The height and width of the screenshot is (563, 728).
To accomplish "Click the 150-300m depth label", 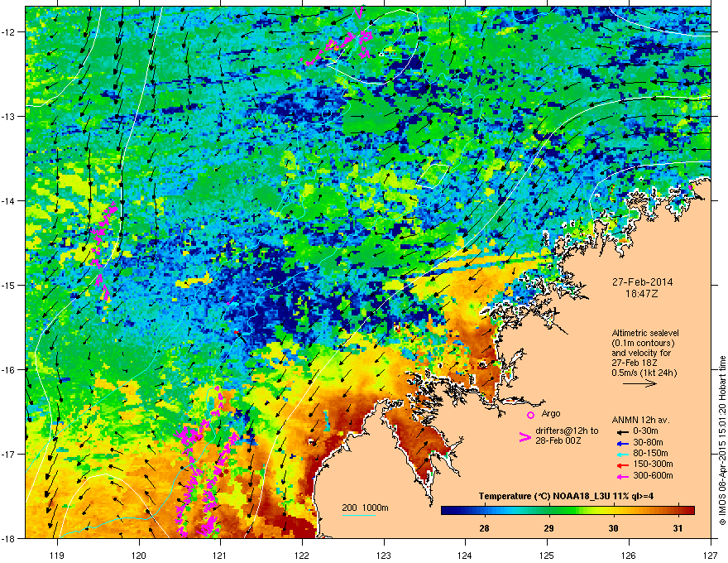I will 653,464.
